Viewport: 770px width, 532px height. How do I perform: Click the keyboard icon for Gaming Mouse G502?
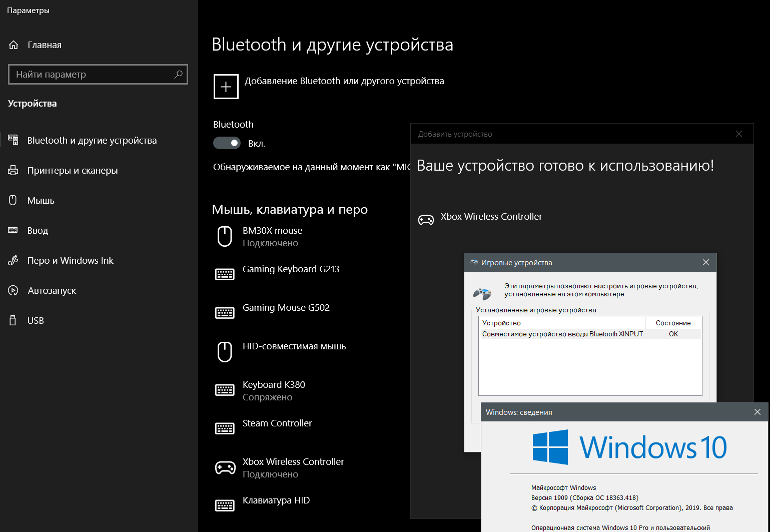[225, 313]
